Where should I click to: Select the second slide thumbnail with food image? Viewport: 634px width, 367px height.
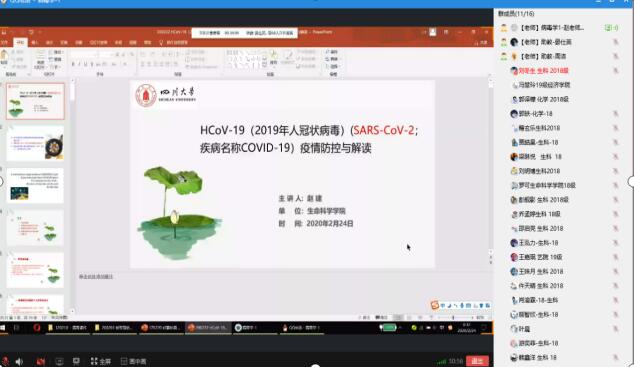click(35, 143)
